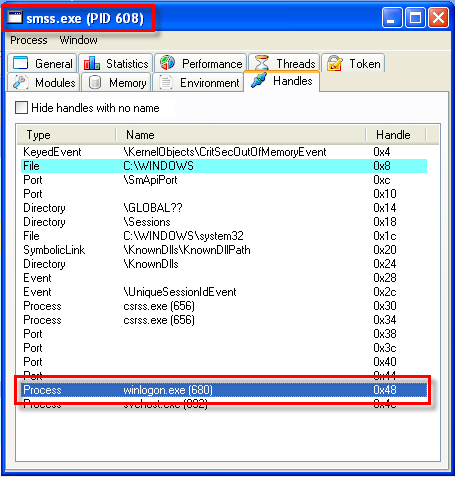Sort handles by the Type column header
The image size is (455, 477).
point(66,135)
